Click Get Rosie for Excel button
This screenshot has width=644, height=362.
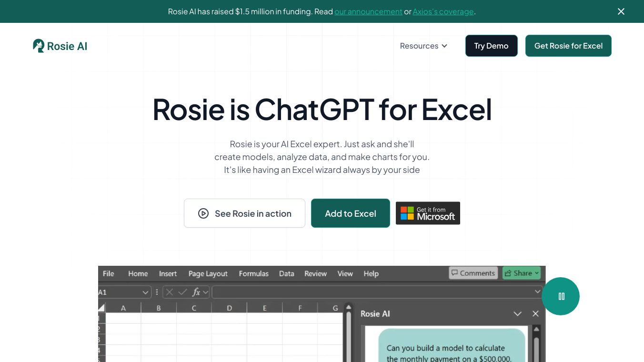click(x=568, y=46)
